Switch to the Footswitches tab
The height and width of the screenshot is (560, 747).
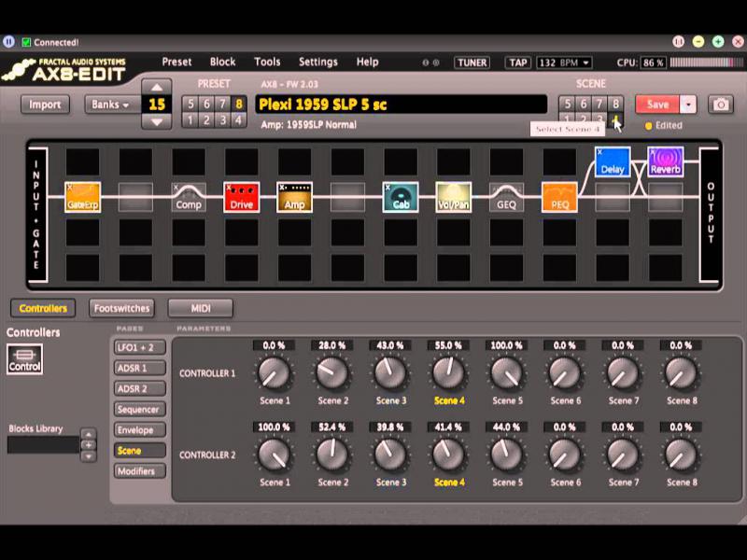(x=122, y=308)
